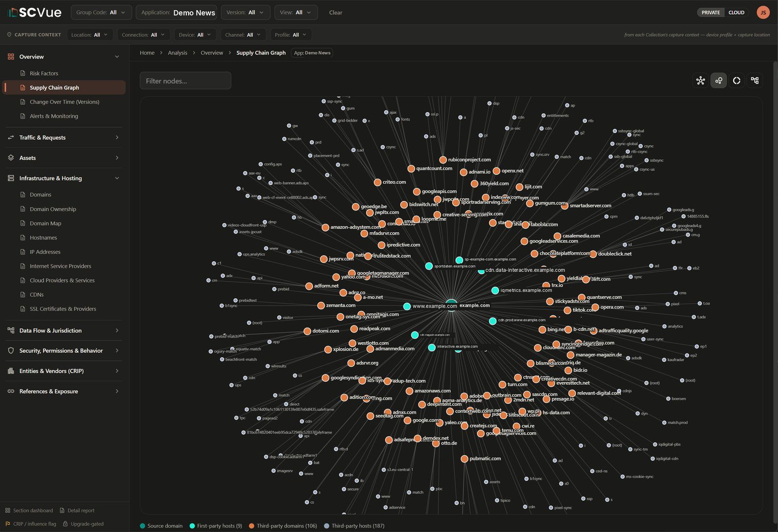Click the amazon-adsystem.com orange node

325,227
